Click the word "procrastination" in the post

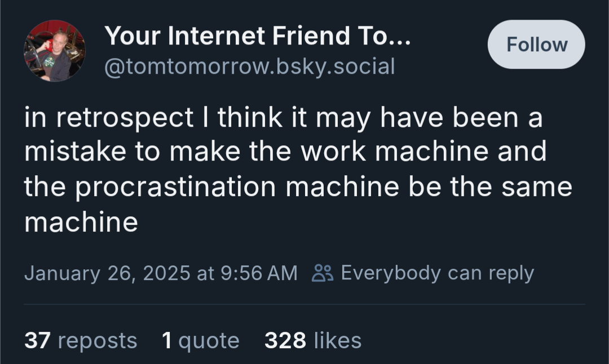175,187
